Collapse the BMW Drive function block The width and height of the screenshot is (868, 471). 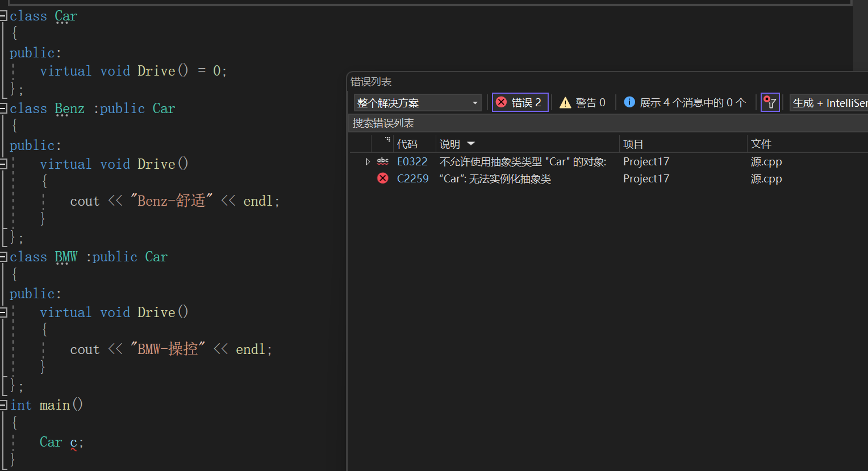tap(3, 312)
